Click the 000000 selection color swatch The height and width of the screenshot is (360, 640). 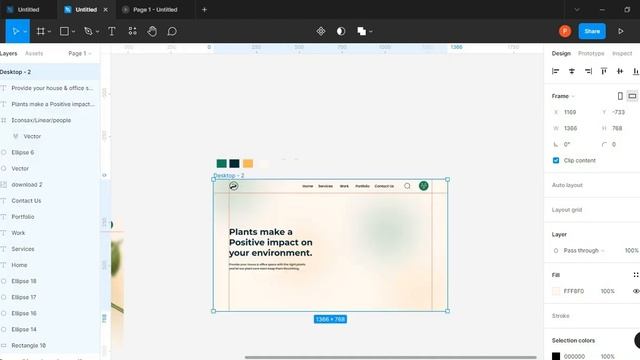pos(556,356)
